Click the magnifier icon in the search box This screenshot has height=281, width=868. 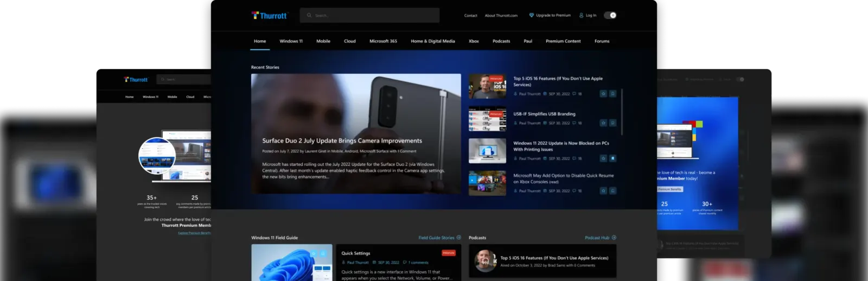coord(309,15)
